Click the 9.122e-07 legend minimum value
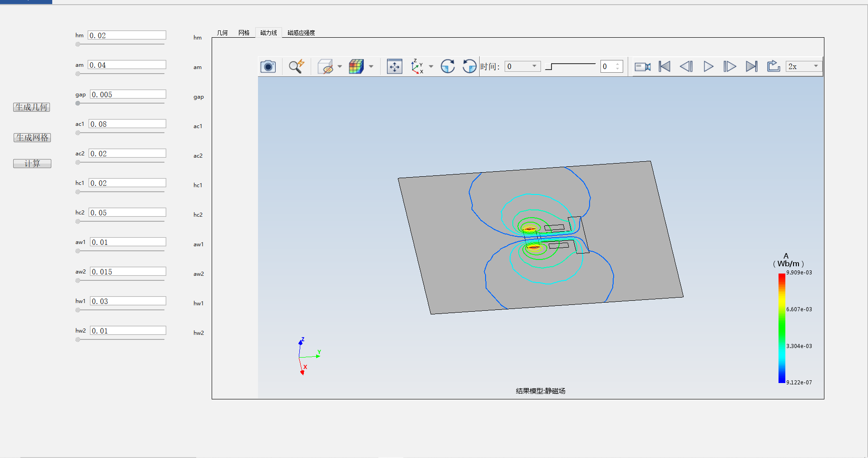Viewport: 868px width, 458px height. (799, 383)
